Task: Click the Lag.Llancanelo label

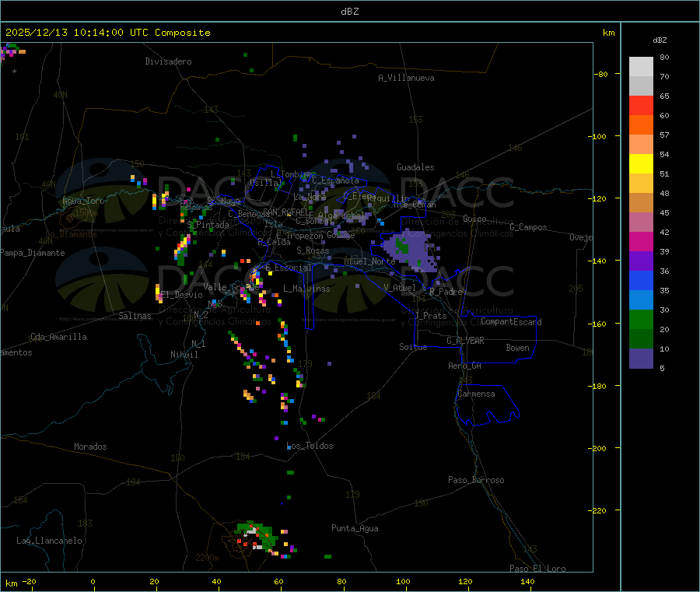Action: pyautogui.click(x=49, y=541)
